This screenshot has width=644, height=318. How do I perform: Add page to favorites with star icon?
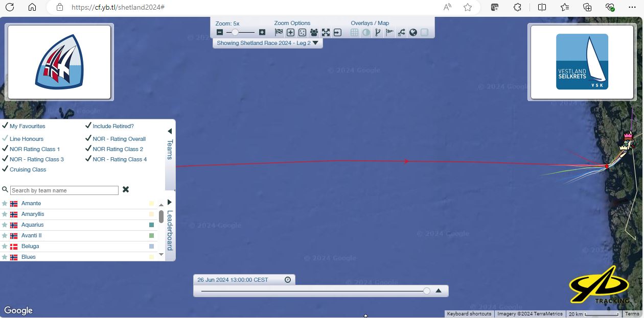(468, 7)
